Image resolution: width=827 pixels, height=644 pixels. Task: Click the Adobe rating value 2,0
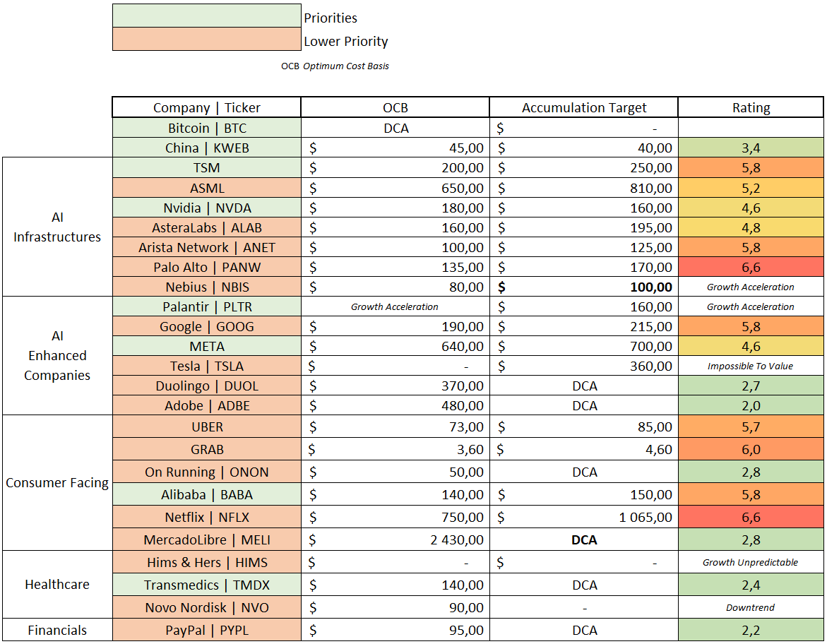751,405
